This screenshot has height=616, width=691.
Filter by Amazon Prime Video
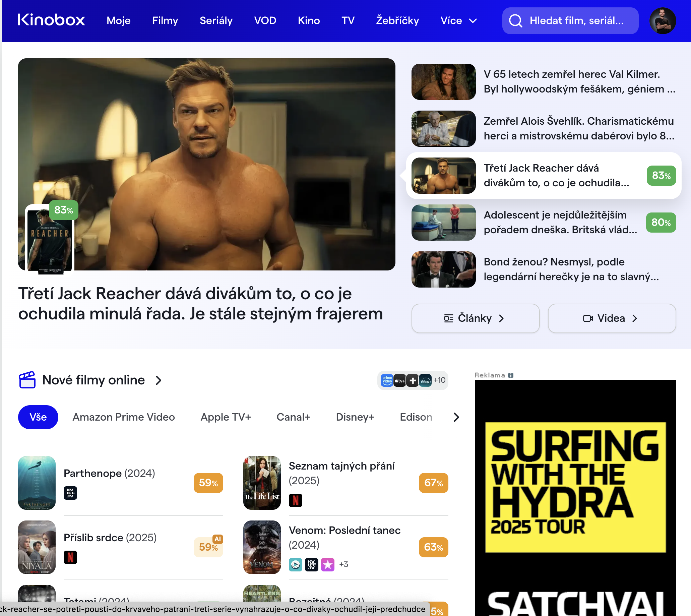(124, 417)
